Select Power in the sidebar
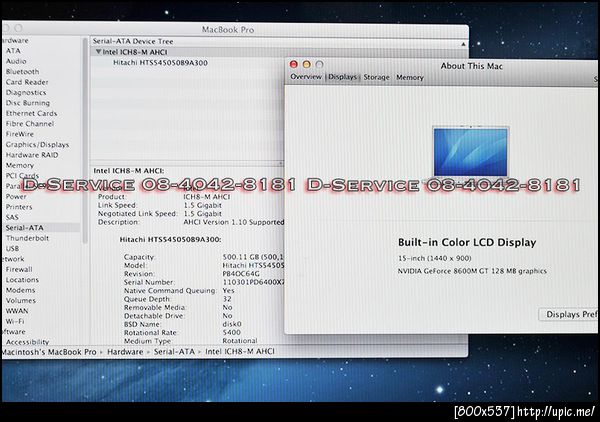Image resolution: width=600 pixels, height=422 pixels. 16,196
